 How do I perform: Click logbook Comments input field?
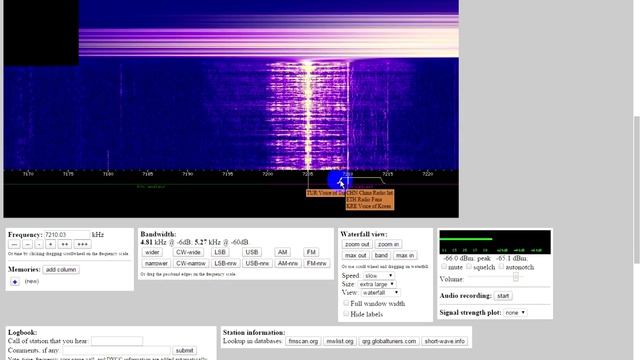(116, 350)
